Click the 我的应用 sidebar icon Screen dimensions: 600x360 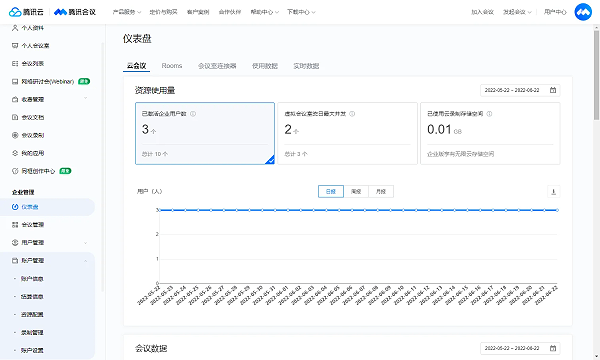[x=15, y=153]
